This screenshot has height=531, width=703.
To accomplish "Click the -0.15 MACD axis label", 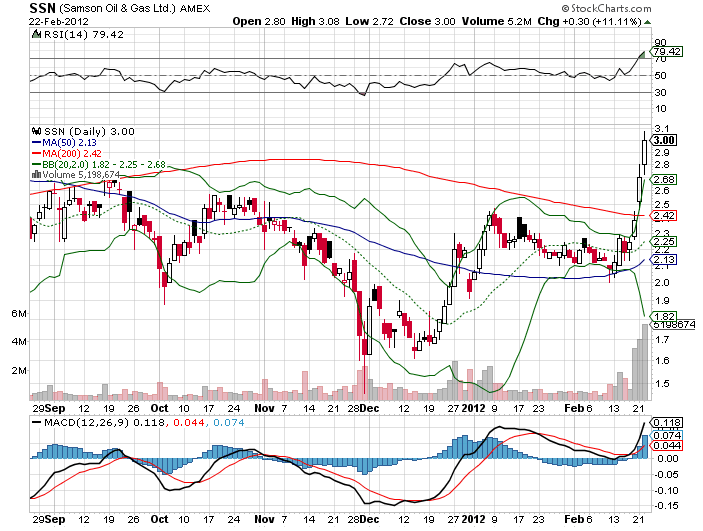I will [666, 506].
